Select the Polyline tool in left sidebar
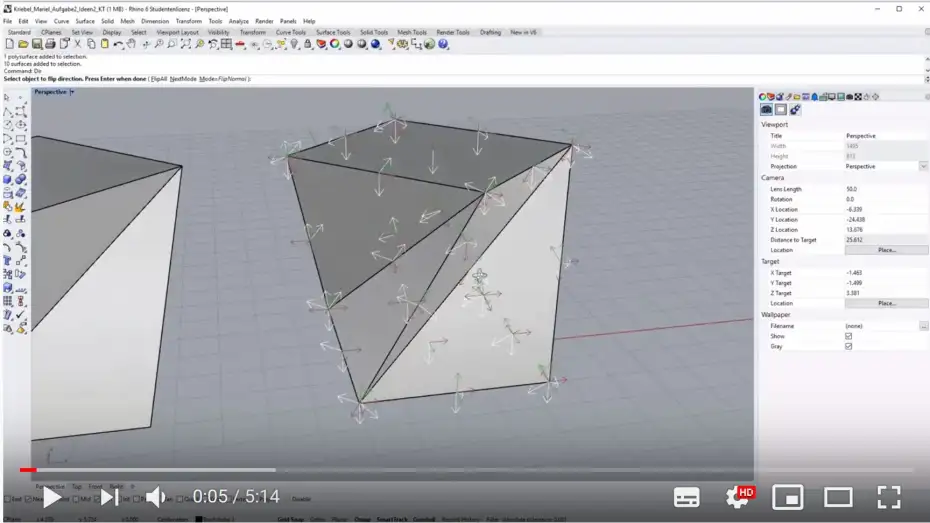930x523 pixels. 8,111
